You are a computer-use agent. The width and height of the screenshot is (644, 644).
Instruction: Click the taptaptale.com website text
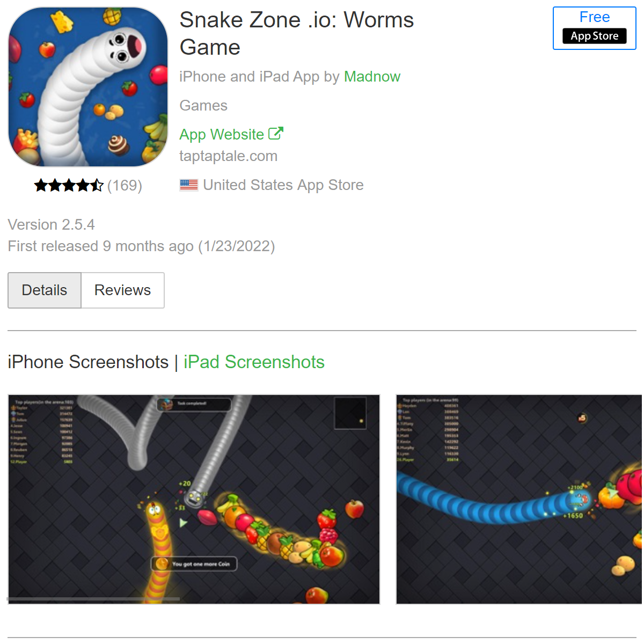click(228, 156)
